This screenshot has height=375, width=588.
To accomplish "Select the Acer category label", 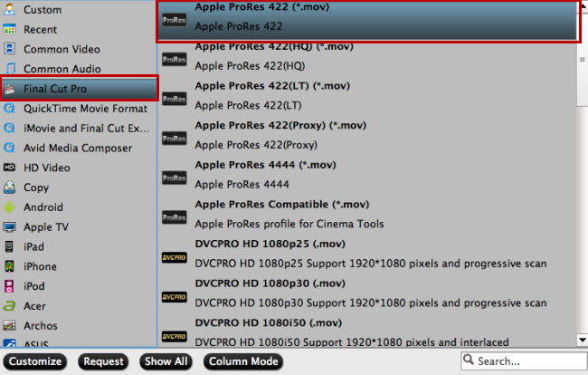I will [x=34, y=306].
